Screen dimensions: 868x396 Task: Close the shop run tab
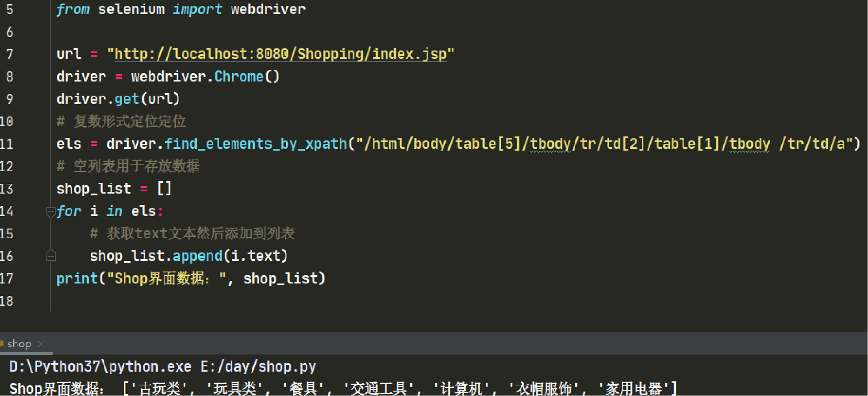[x=41, y=344]
